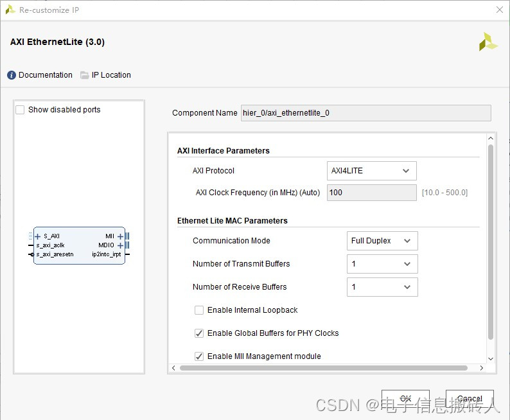Open Number of Receive Buffers dropdown
This screenshot has height=420, width=510.
tap(382, 287)
